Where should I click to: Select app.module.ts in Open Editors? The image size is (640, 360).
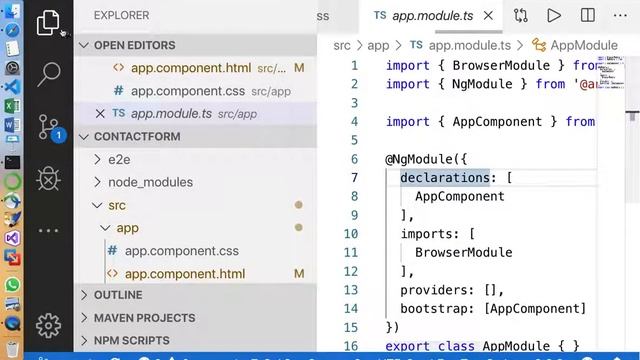click(x=196, y=113)
